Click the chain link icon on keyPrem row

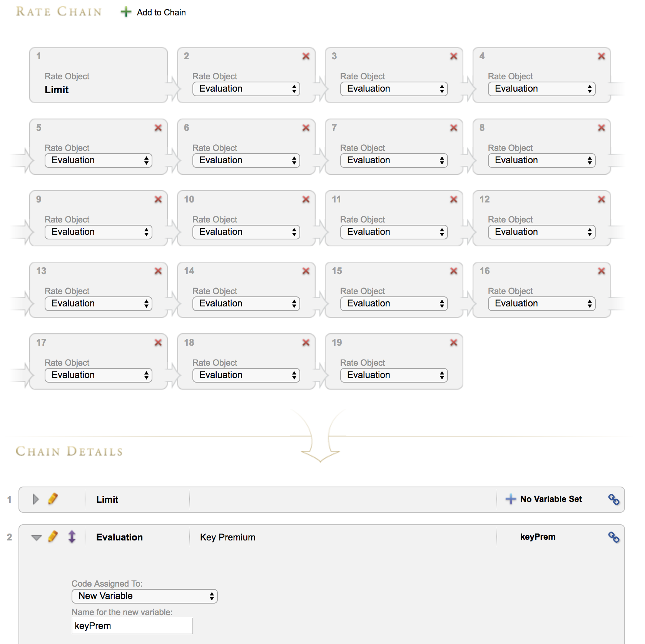[x=613, y=537]
